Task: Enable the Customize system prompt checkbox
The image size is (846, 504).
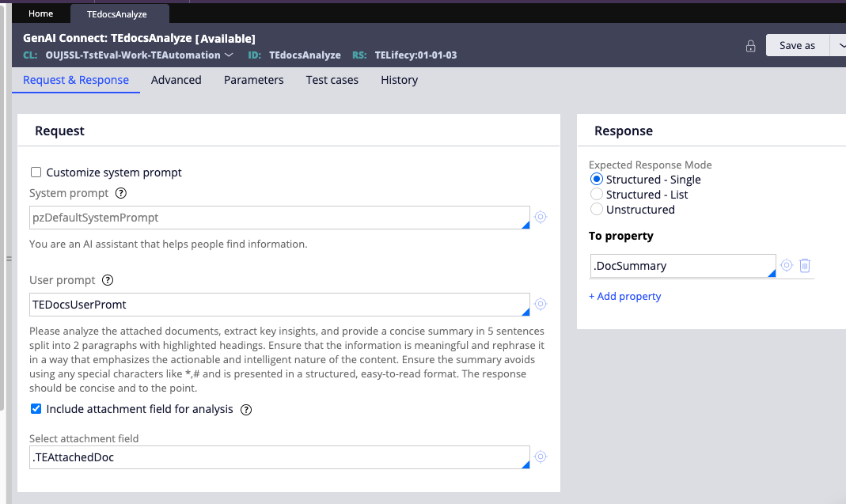Action: [36, 172]
